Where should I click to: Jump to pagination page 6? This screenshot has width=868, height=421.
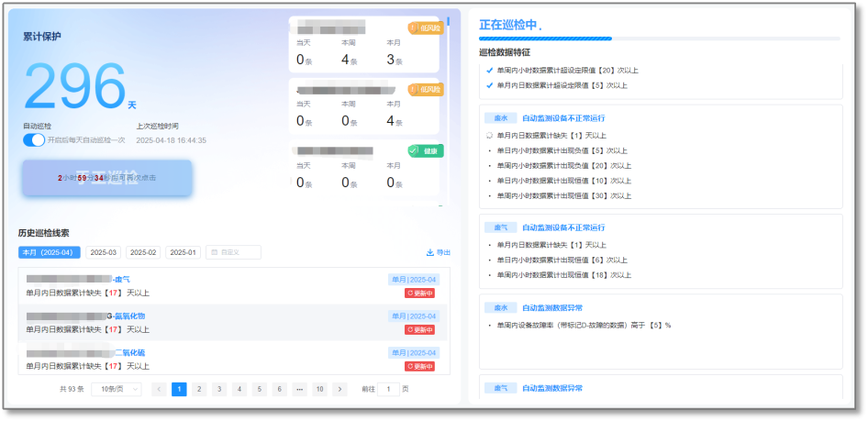pos(279,389)
